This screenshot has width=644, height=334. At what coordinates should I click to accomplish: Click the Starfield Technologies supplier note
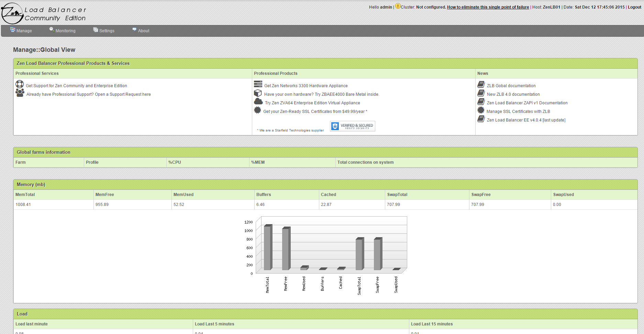[x=290, y=130]
